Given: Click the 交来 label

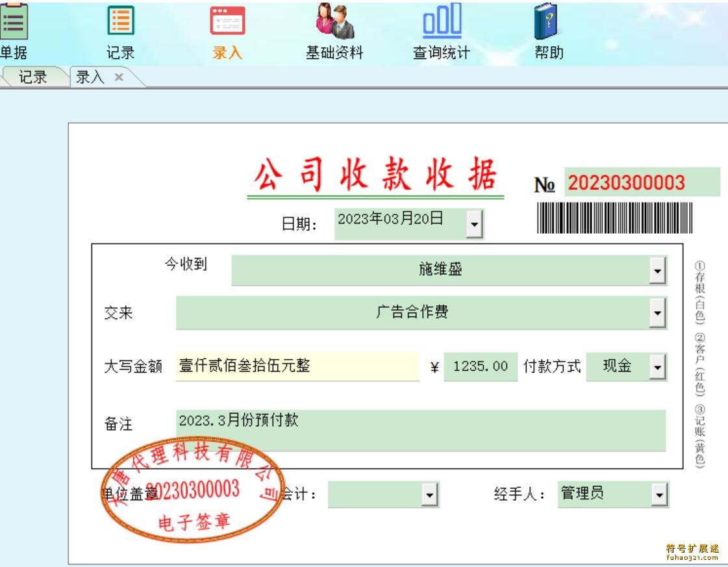Looking at the screenshot, I should click(x=118, y=312).
